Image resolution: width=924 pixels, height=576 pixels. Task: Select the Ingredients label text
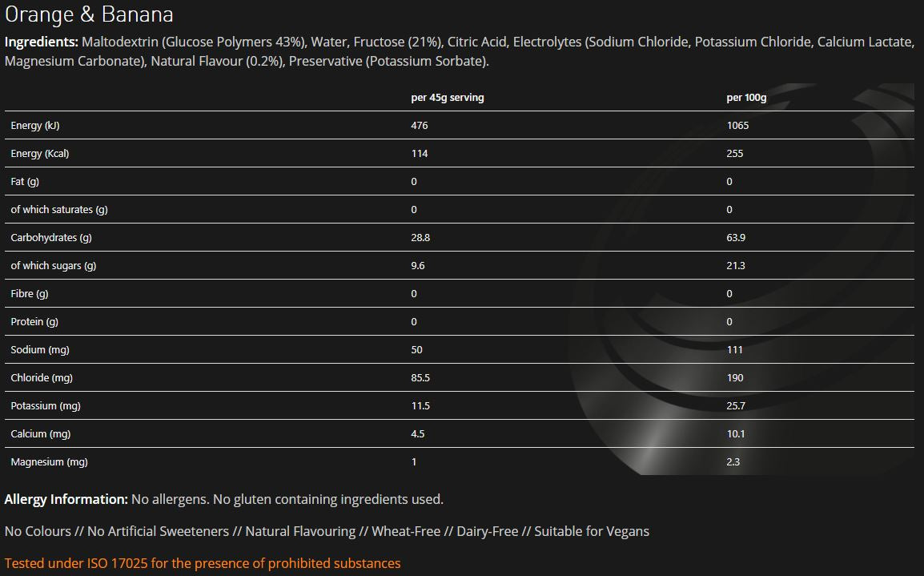coord(42,42)
